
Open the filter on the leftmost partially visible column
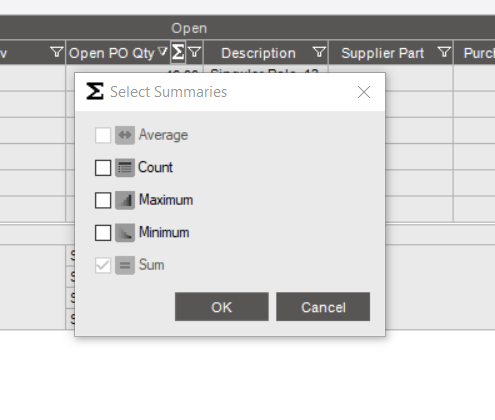tap(57, 52)
